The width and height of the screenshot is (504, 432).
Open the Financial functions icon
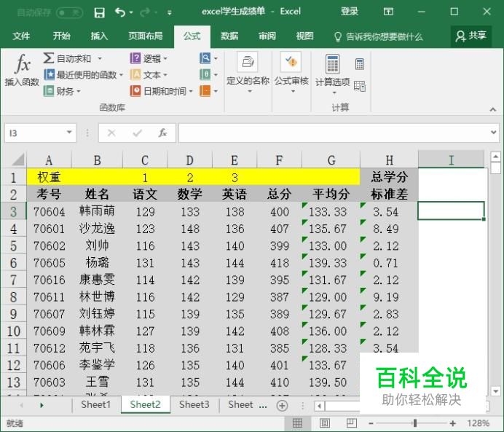coord(49,91)
